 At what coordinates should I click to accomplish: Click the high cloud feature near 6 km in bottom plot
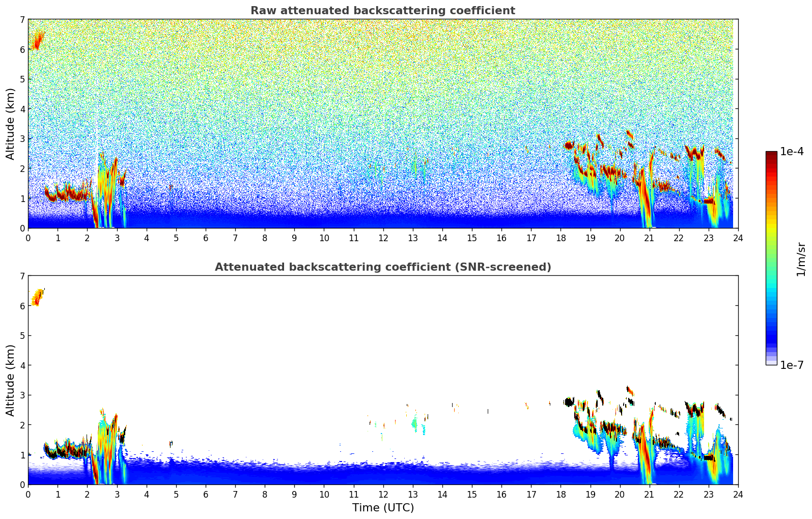point(38,297)
